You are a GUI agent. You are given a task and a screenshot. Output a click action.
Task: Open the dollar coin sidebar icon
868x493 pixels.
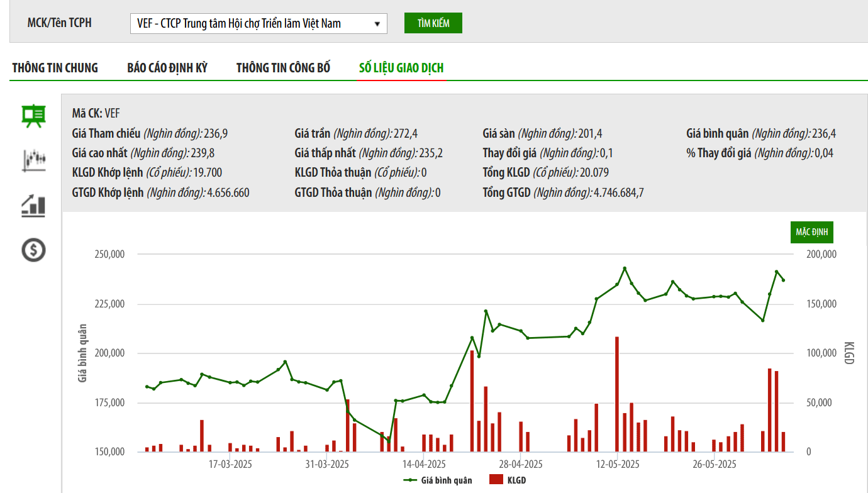pos(33,250)
